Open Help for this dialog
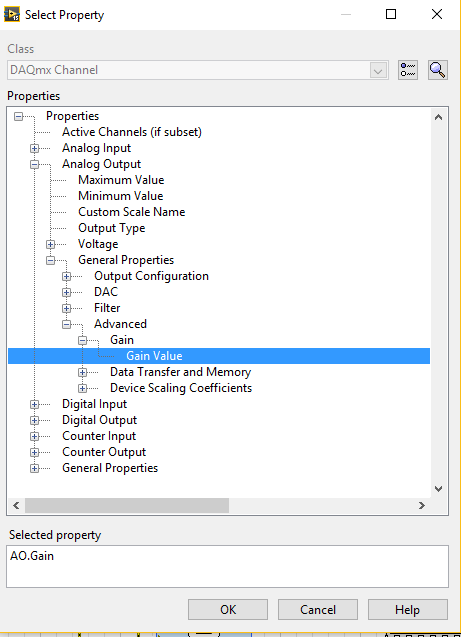This screenshot has width=461, height=637. [x=407, y=610]
